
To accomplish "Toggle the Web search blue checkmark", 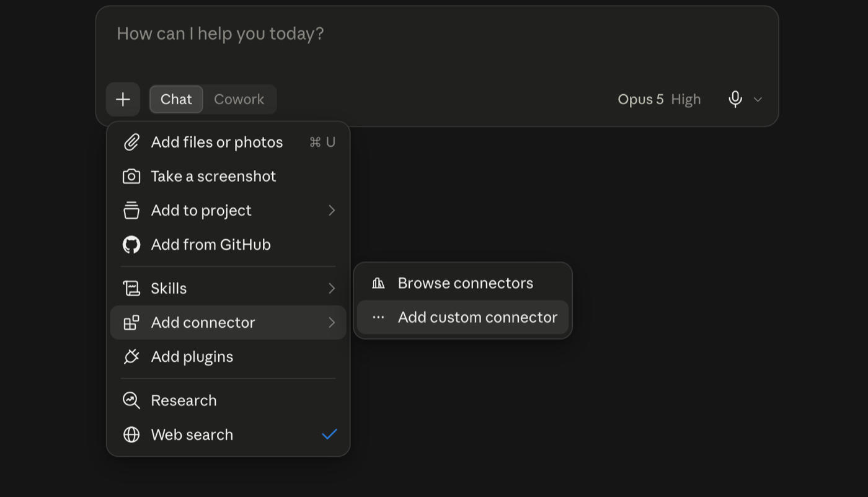I will click(x=330, y=434).
